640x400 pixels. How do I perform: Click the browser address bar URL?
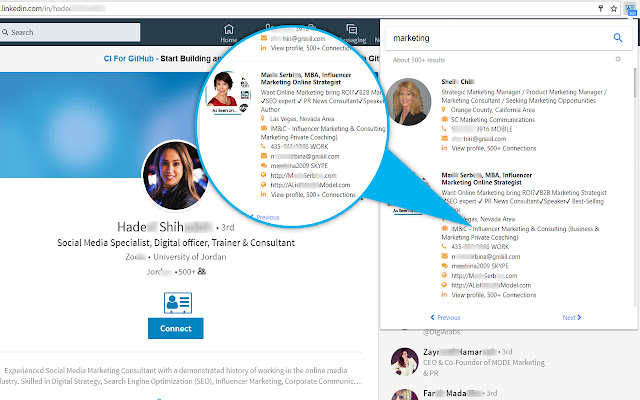point(53,8)
